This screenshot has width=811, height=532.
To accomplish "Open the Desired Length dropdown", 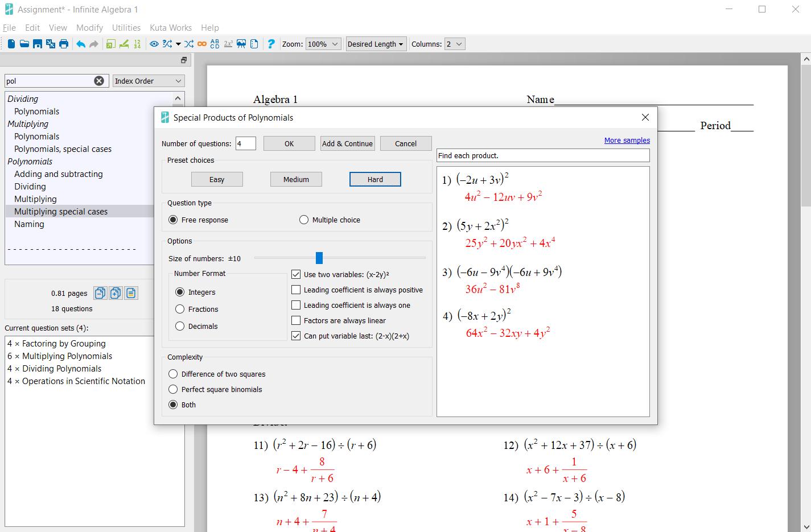I will (376, 44).
